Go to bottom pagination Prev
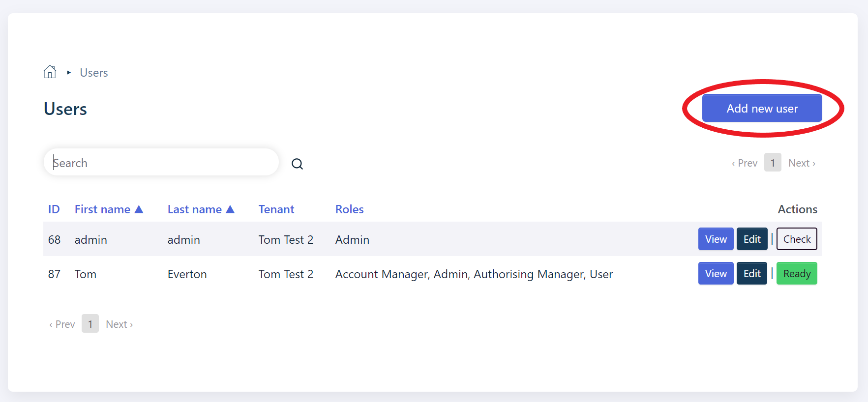868x402 pixels. click(x=62, y=324)
